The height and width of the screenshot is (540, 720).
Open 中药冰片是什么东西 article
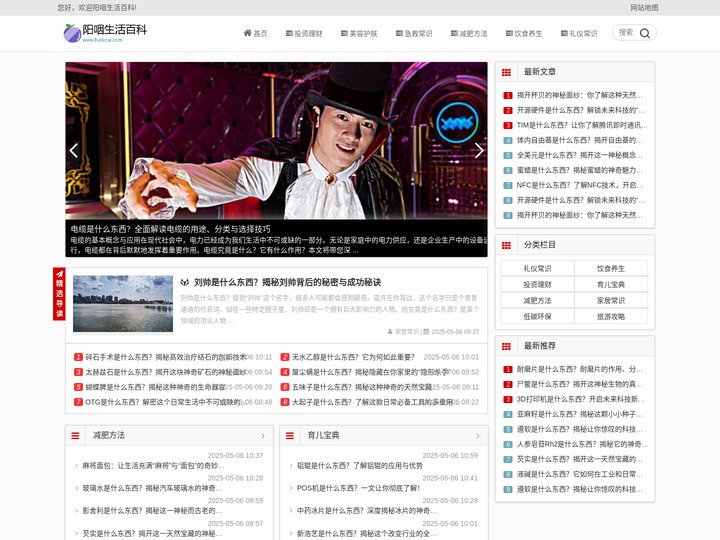tap(366, 511)
